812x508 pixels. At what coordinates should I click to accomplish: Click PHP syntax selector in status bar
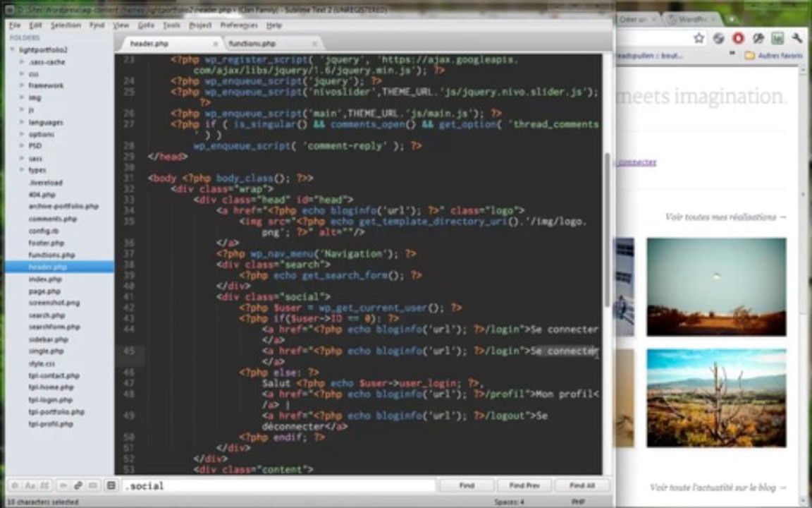click(578, 502)
